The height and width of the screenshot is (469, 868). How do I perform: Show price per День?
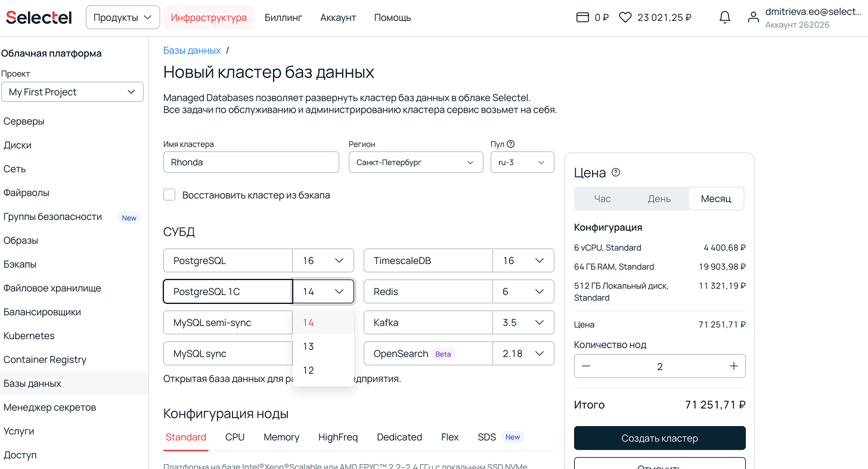659,198
